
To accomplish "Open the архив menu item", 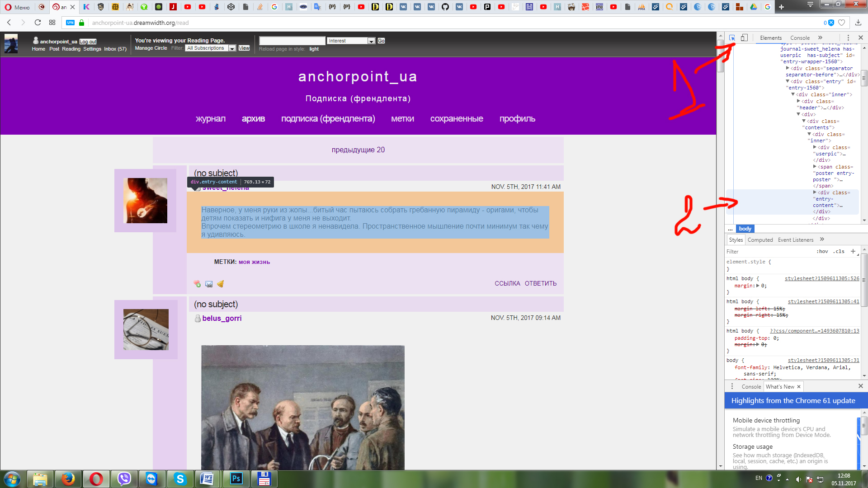I will point(253,119).
